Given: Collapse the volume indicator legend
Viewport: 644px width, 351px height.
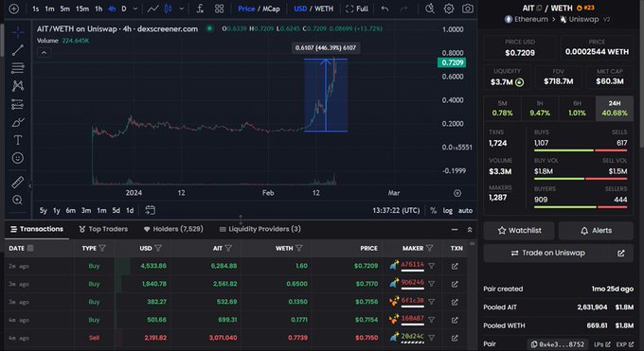Looking at the screenshot, I should pyautogui.click(x=44, y=53).
